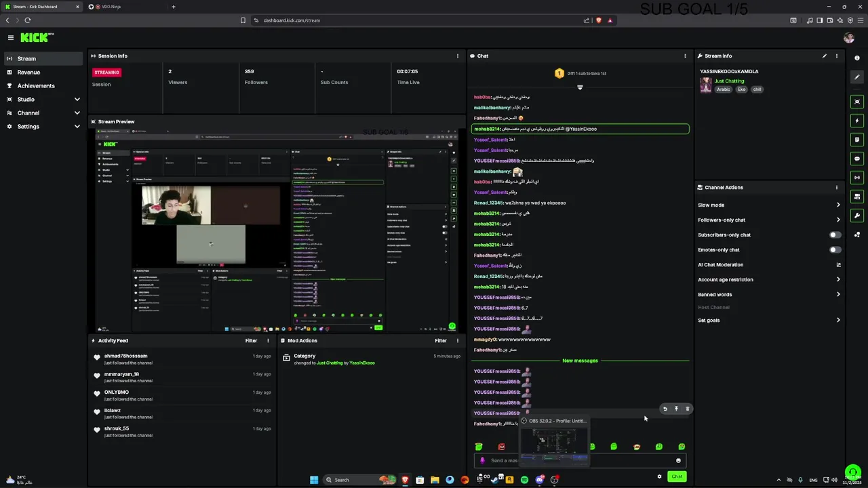Click the note icon in right sidebar
The height and width of the screenshot is (488, 868).
857,140
